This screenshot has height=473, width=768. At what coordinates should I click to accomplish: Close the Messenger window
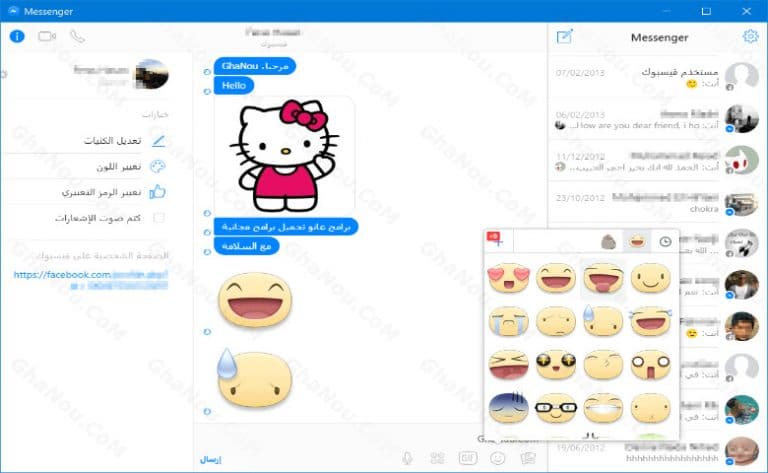coord(746,11)
